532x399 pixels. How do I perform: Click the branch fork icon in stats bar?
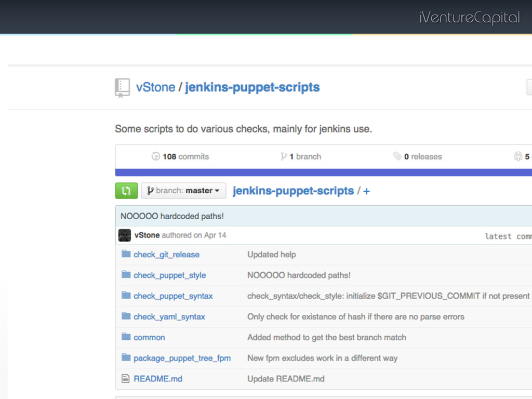click(x=284, y=156)
